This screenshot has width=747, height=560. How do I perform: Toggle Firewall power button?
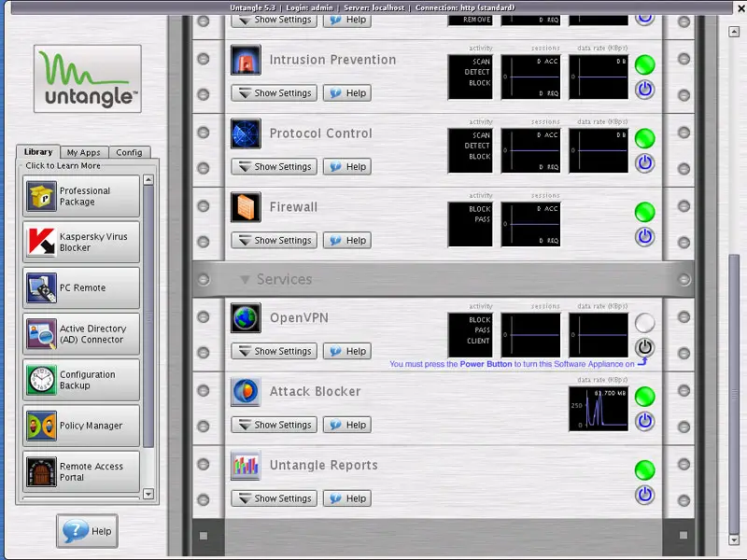click(644, 237)
